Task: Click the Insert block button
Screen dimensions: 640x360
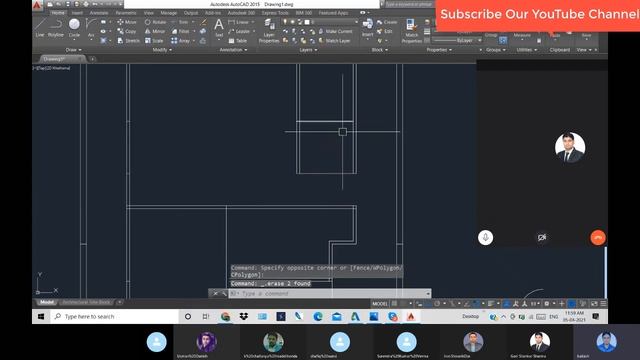Action: 367,28
